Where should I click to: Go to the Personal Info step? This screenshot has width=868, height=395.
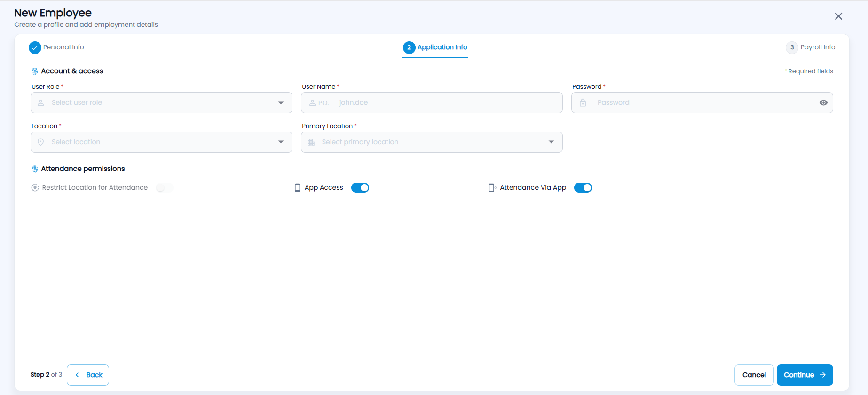pyautogui.click(x=56, y=47)
